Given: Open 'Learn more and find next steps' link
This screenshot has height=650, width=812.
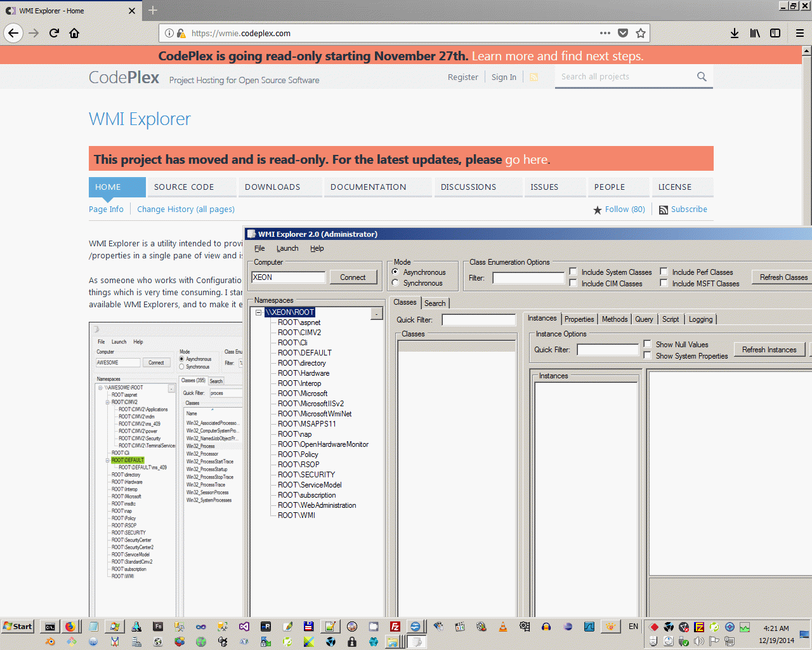Looking at the screenshot, I should [558, 56].
